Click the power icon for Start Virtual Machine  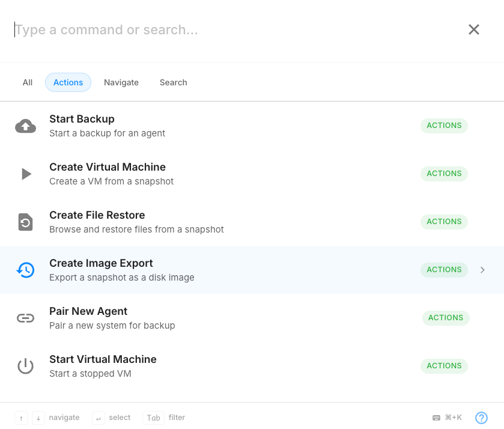(25, 366)
